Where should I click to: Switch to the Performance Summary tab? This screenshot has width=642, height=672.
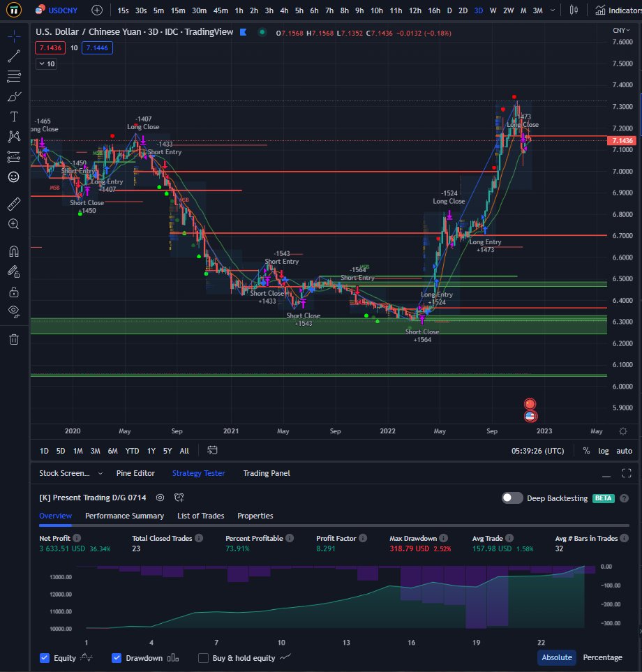coord(124,516)
